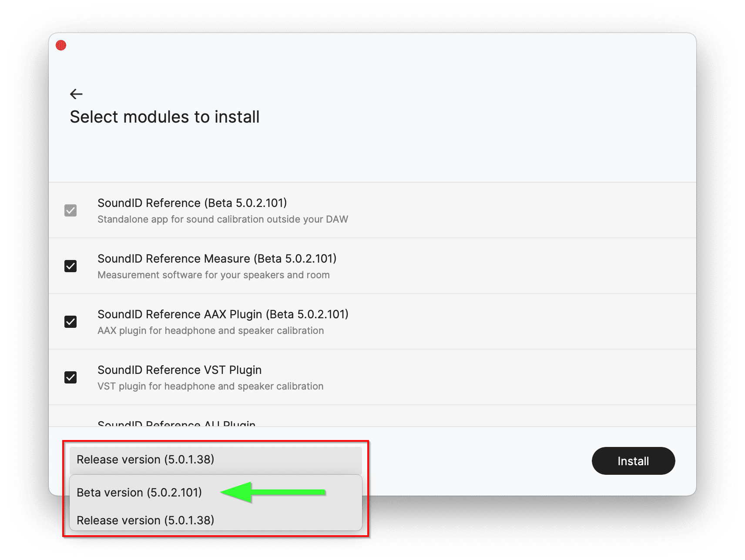Choose Beta version (5.0.2.101) from the list
The width and height of the screenshot is (745, 560).
tap(216, 493)
